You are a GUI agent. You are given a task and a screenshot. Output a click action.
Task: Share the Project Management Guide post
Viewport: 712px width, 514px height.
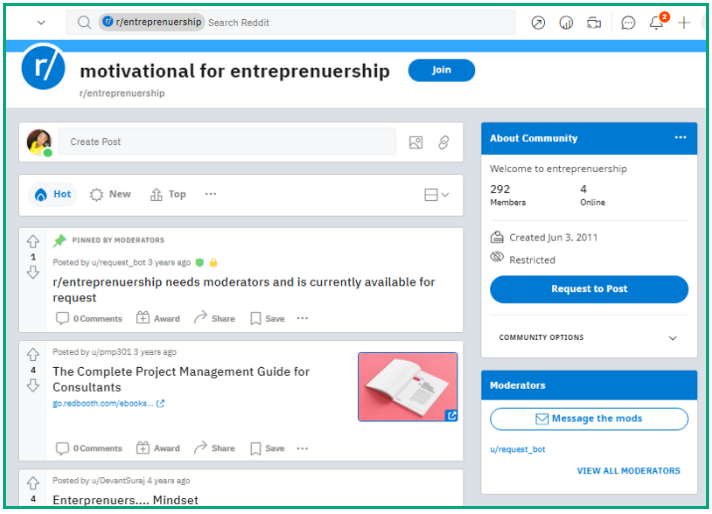214,448
